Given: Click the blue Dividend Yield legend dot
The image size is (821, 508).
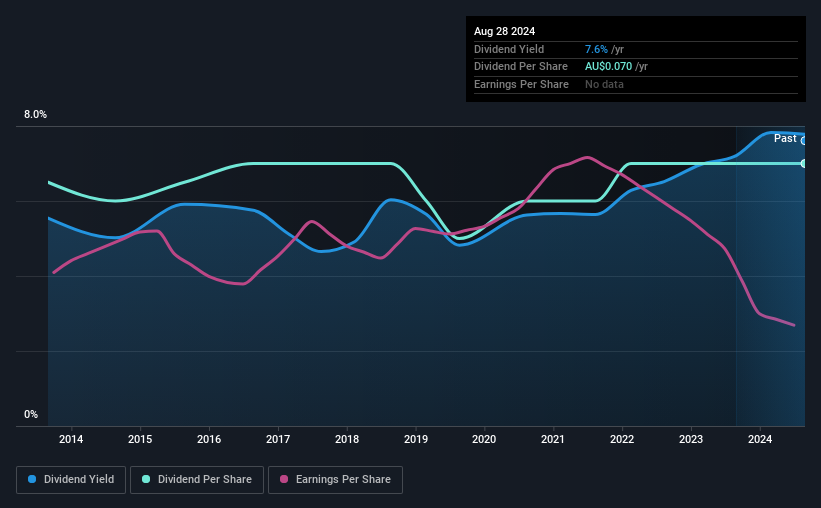Looking at the screenshot, I should coord(32,479).
